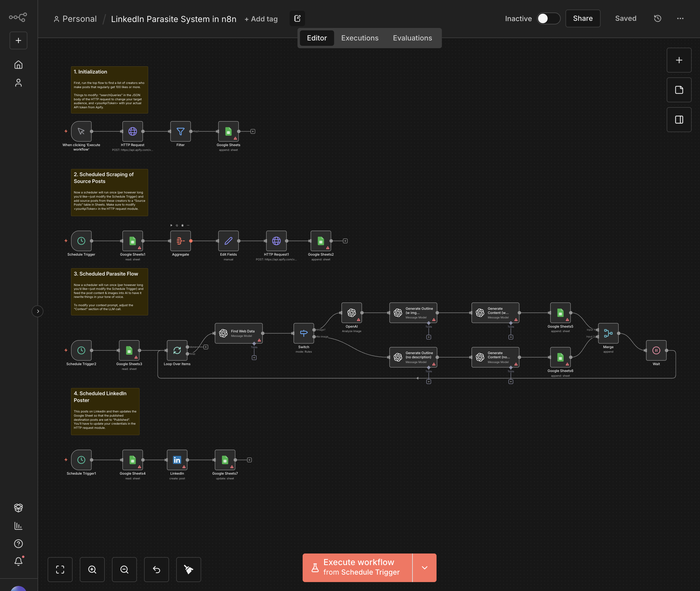Click the zoom out magnifier icon
Viewport: 700px width, 591px height.
click(124, 569)
